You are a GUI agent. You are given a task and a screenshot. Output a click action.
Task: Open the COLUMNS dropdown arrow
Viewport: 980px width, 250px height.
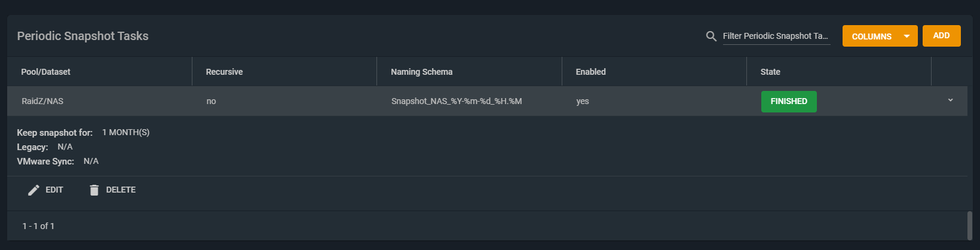(x=906, y=36)
